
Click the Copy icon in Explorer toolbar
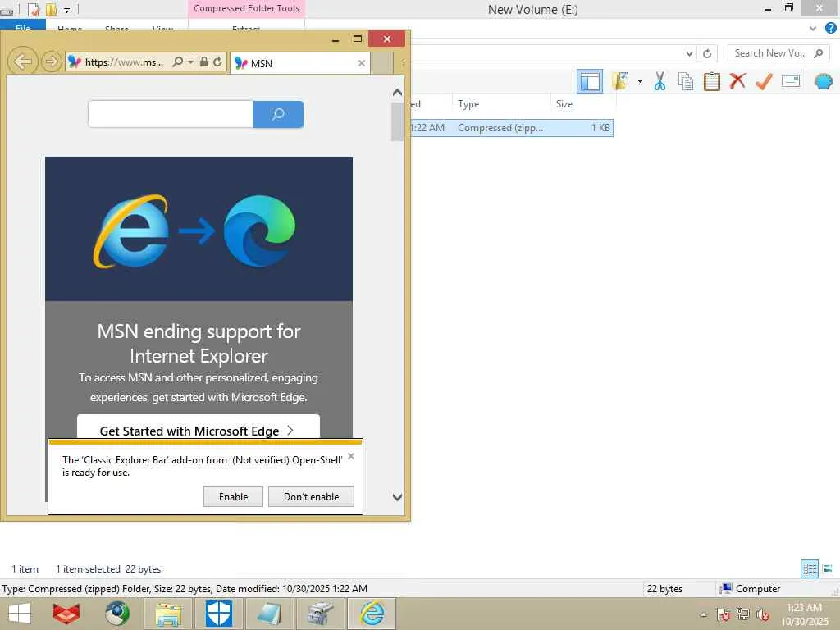[x=686, y=81]
